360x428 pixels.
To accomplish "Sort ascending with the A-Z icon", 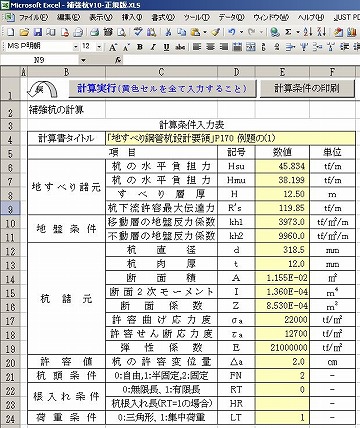I will 308,32.
